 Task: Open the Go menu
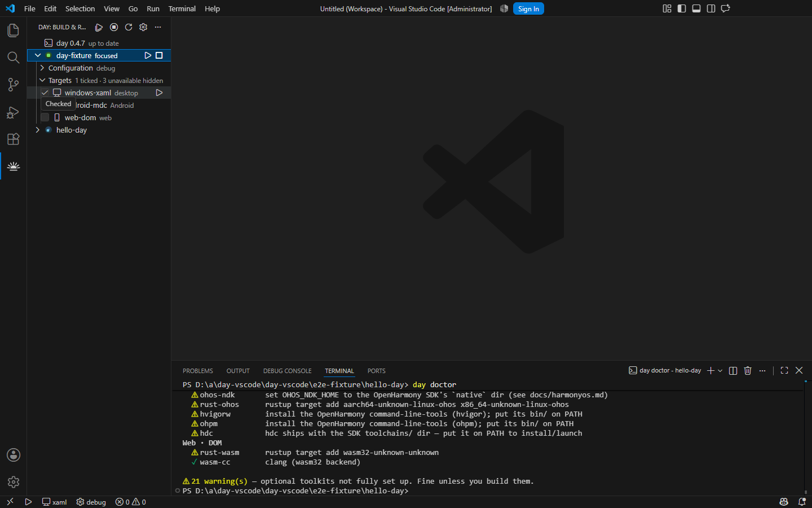point(133,8)
